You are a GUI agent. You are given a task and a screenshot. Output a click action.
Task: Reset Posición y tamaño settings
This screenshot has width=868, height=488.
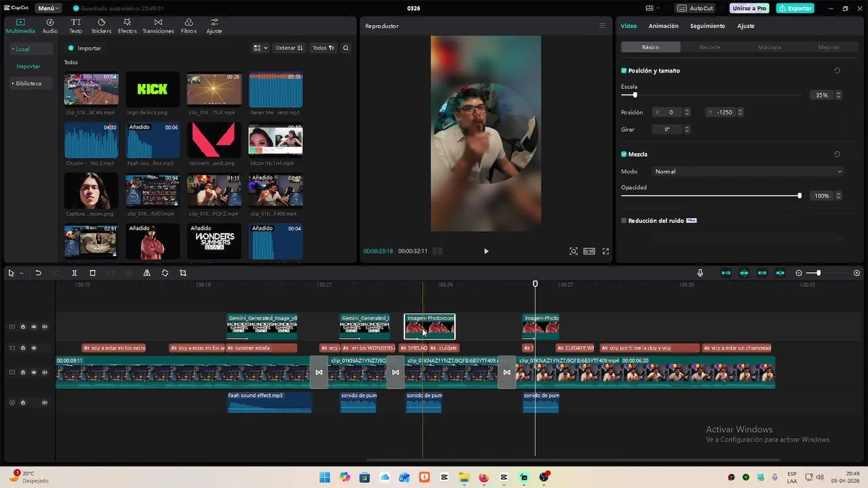click(x=837, y=70)
